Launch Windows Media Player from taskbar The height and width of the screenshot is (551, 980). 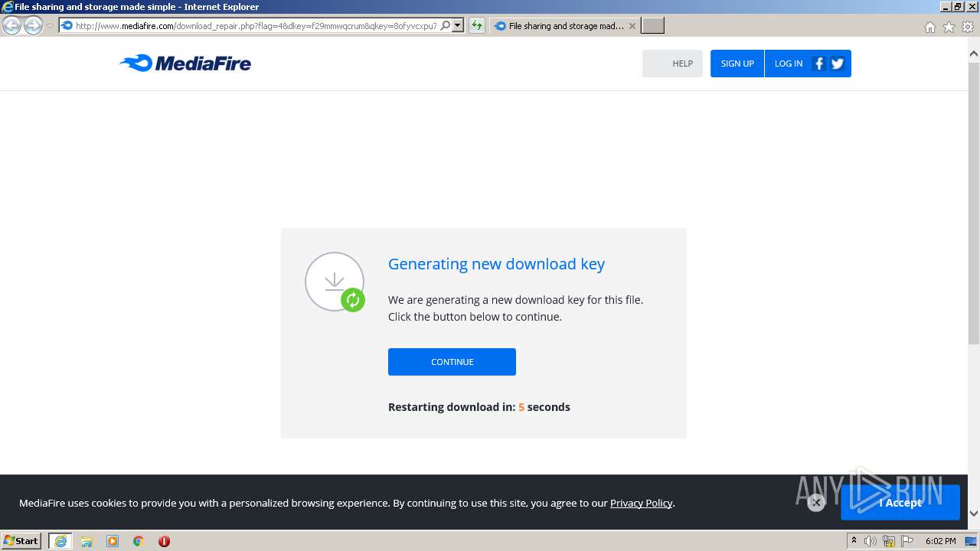[113, 541]
